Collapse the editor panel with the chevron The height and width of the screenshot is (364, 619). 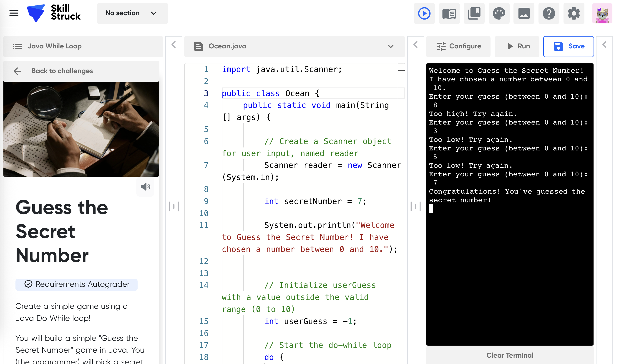[x=416, y=45]
